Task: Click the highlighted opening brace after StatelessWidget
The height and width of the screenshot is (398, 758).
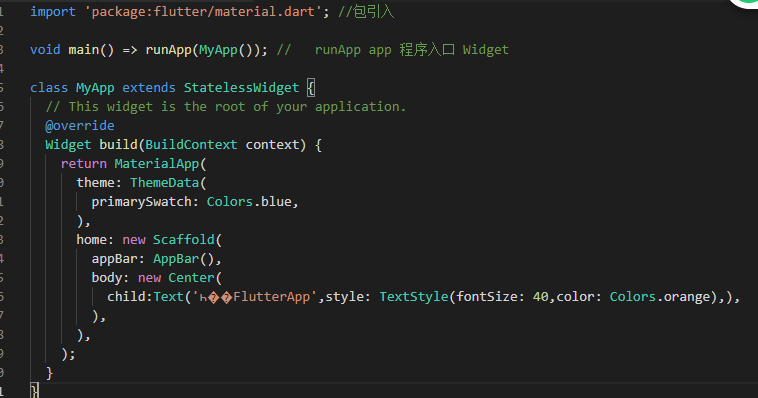Action: click(x=311, y=88)
